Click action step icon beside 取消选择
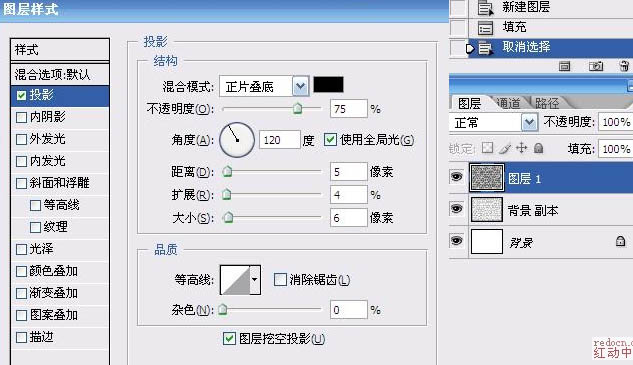 click(x=485, y=48)
